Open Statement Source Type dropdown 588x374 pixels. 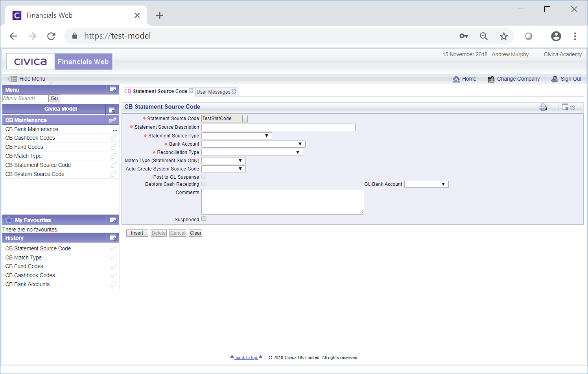237,136
